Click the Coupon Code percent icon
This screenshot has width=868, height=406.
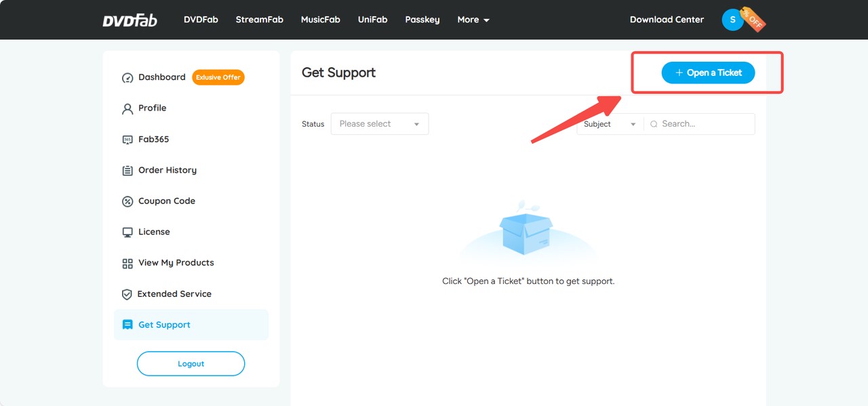(127, 201)
